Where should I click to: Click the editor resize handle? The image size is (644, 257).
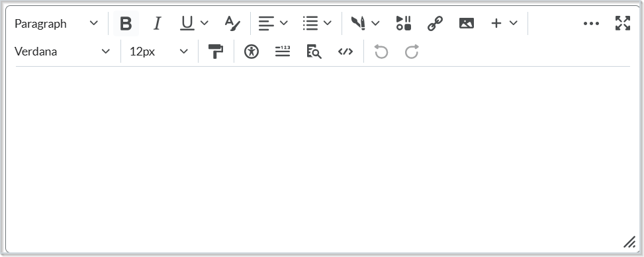point(629,242)
